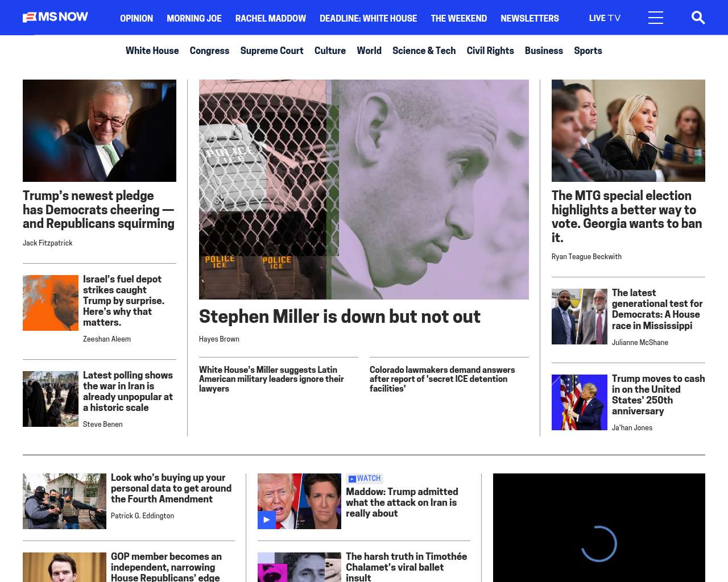Screen dimensions: 728x582
Task: Select Rachel Maddow in top navigation
Action: click(x=271, y=18)
